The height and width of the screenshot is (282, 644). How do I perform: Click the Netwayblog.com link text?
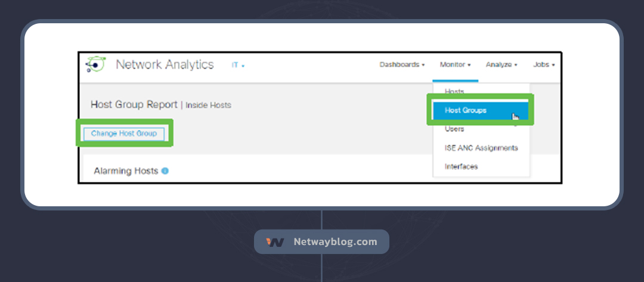point(335,242)
